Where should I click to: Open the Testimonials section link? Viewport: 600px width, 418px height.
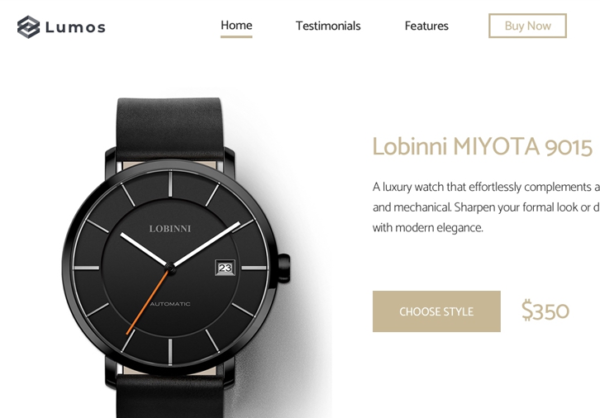(328, 26)
